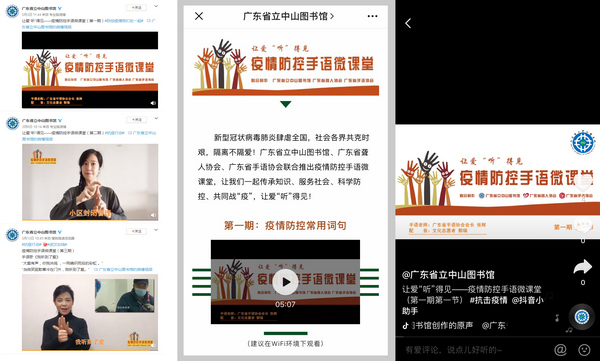This screenshot has width=600, height=361.
Task: Tap the @ mention icon in Douyin comment bar
Action: (x=560, y=349)
